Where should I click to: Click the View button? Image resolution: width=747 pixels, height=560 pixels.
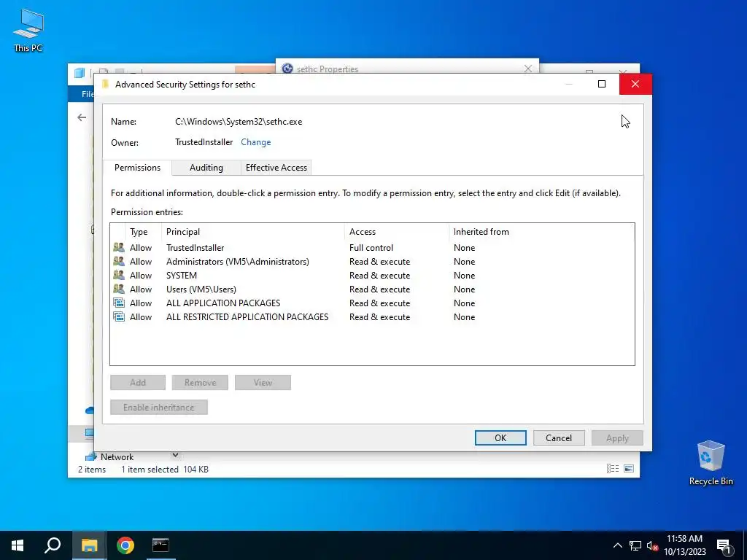[263, 382]
